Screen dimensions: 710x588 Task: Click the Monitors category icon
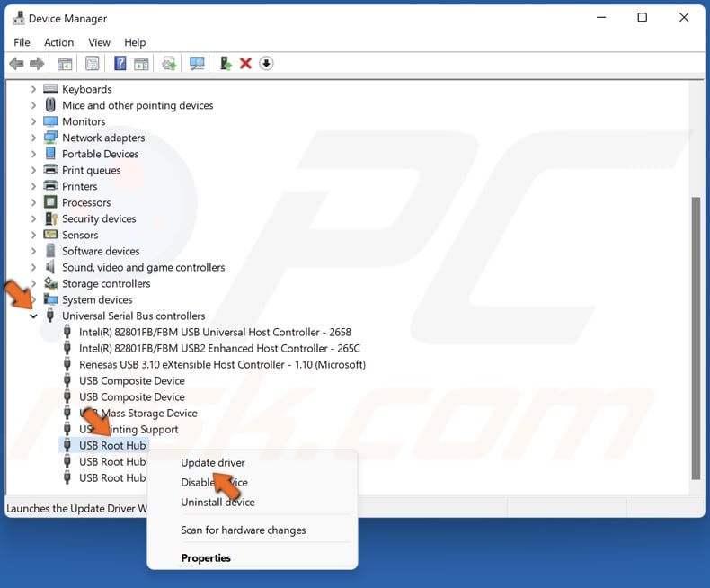50,121
